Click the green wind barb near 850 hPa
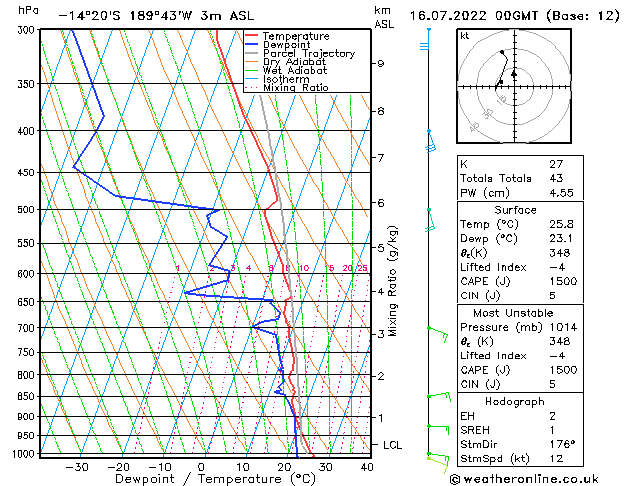Screen dimensions: 629x486 pos(439,397)
